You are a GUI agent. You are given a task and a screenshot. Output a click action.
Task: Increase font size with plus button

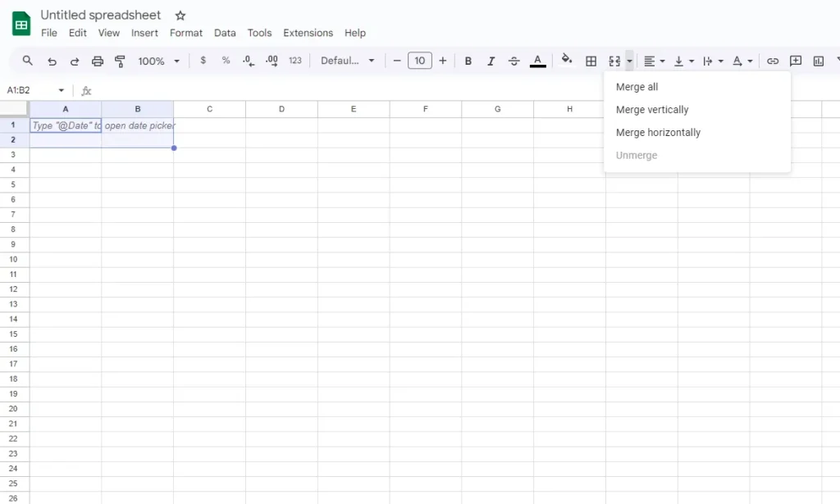(x=442, y=61)
